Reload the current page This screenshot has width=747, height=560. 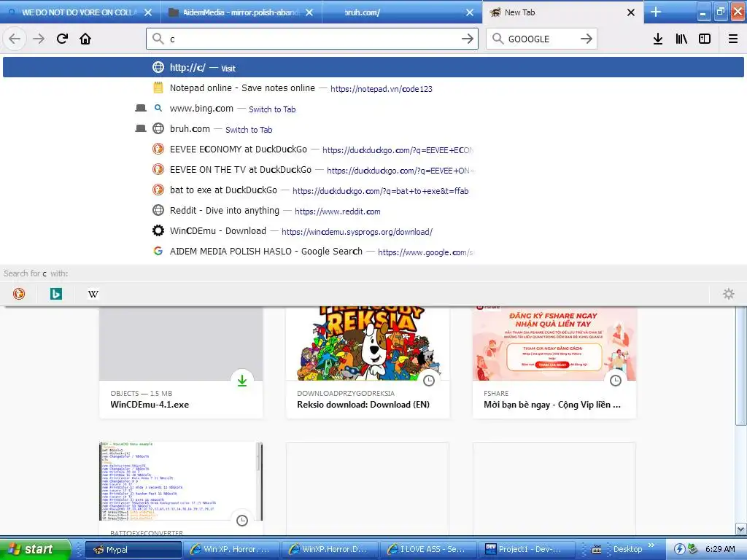click(x=62, y=39)
